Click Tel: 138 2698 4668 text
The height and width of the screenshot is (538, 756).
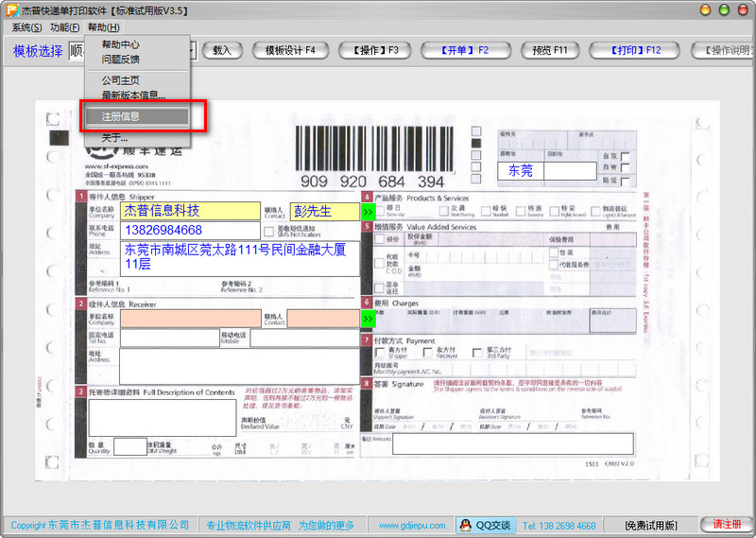(x=559, y=526)
